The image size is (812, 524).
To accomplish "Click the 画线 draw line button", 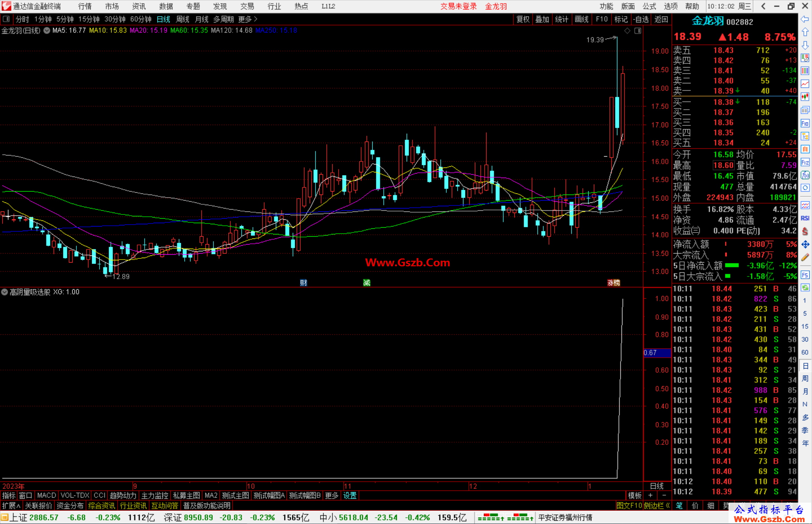I will click(582, 19).
